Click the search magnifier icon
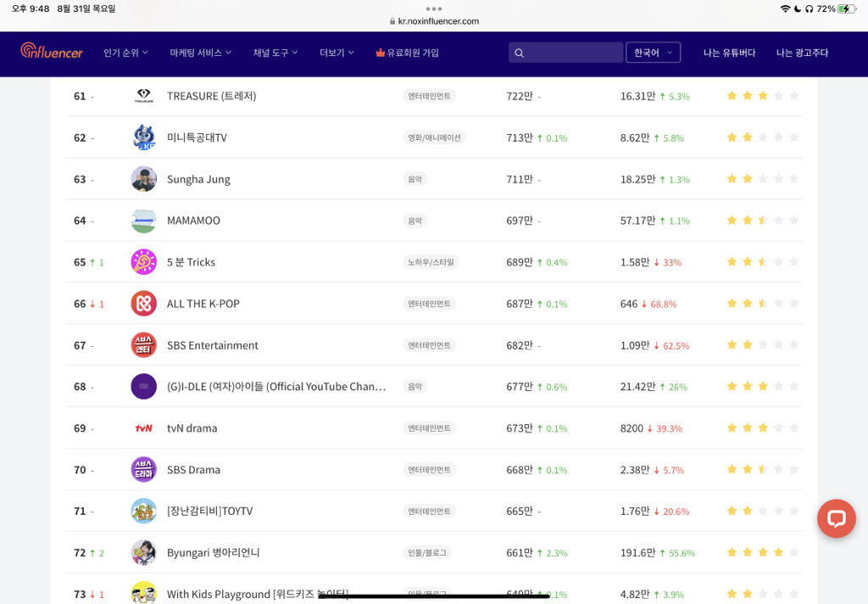This screenshot has width=868, height=604. pyautogui.click(x=519, y=53)
